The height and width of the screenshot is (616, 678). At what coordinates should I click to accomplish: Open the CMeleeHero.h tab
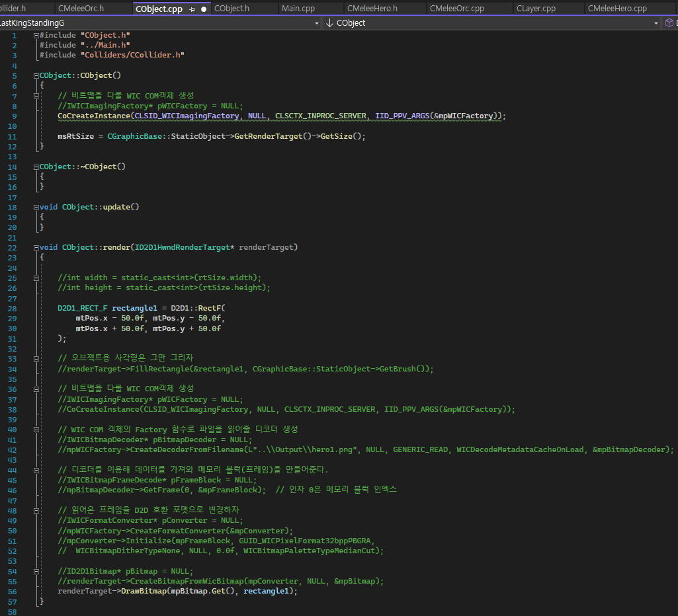[x=372, y=8]
